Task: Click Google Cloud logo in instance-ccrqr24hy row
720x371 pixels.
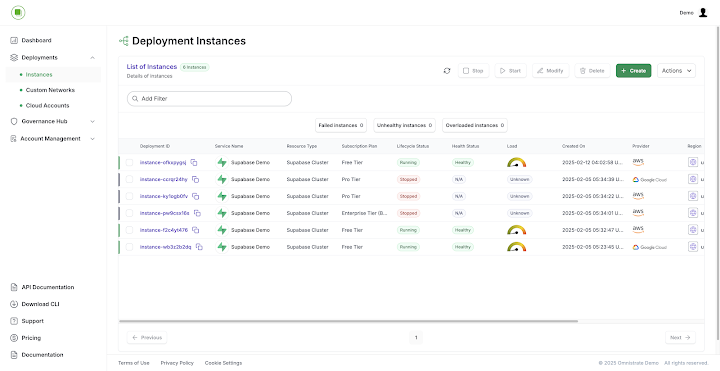Action: coord(650,180)
